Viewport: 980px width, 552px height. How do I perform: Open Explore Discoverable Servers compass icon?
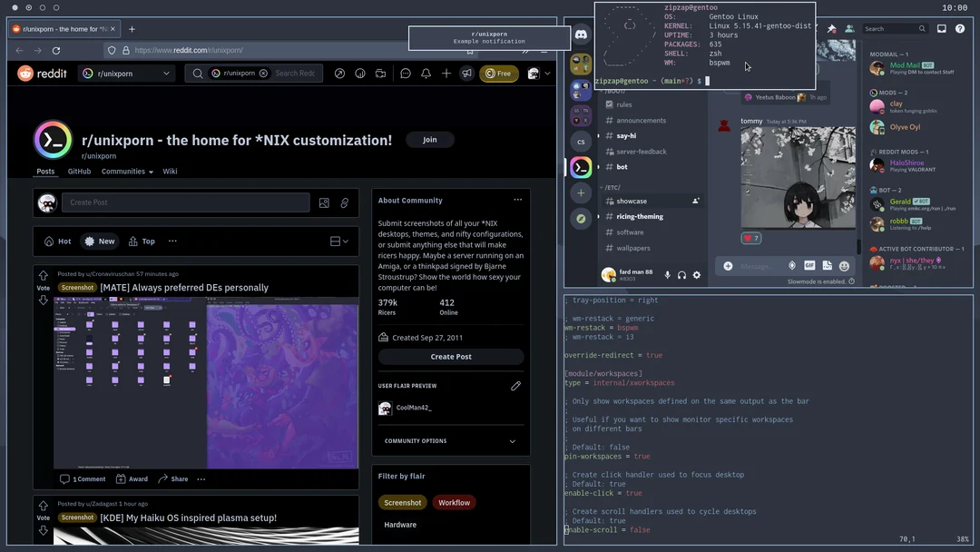point(580,218)
